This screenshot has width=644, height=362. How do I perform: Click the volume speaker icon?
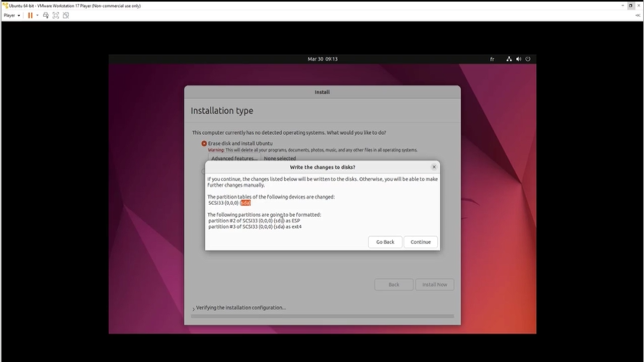pos(518,59)
